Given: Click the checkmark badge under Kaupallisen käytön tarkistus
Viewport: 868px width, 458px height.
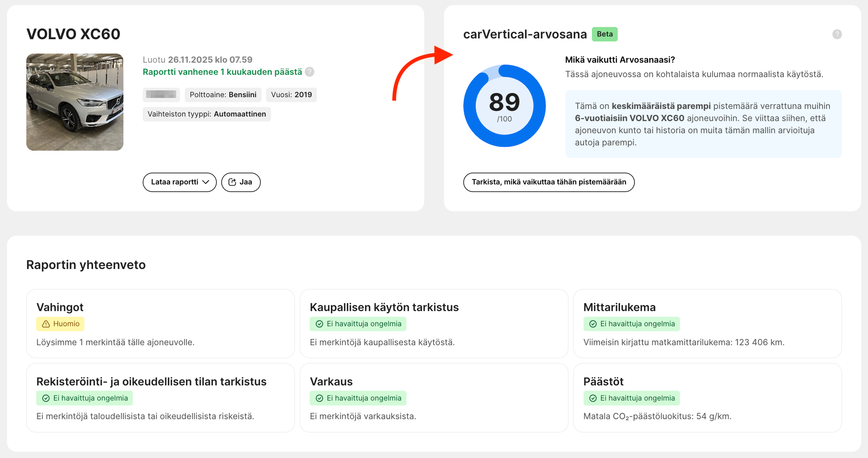Looking at the screenshot, I should pos(358,324).
